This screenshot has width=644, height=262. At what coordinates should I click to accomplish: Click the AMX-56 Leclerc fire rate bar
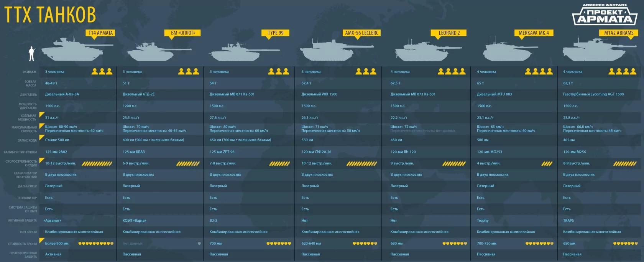361,163
